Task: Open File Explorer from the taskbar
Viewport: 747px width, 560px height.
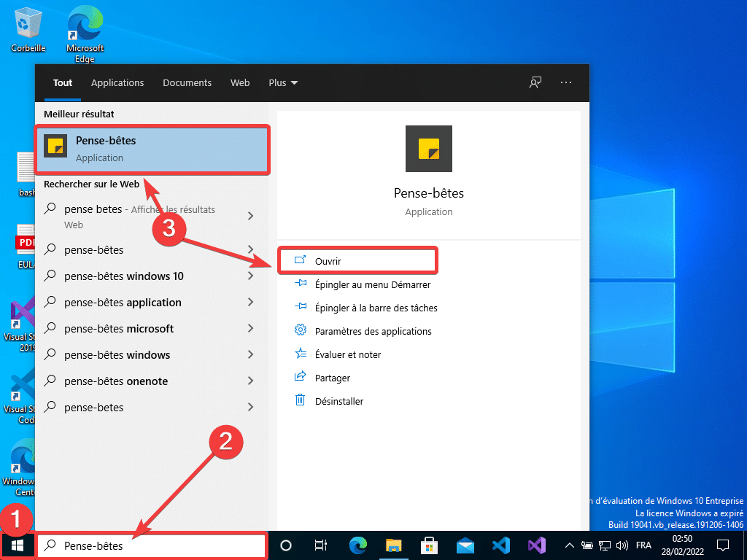Action: [393, 545]
